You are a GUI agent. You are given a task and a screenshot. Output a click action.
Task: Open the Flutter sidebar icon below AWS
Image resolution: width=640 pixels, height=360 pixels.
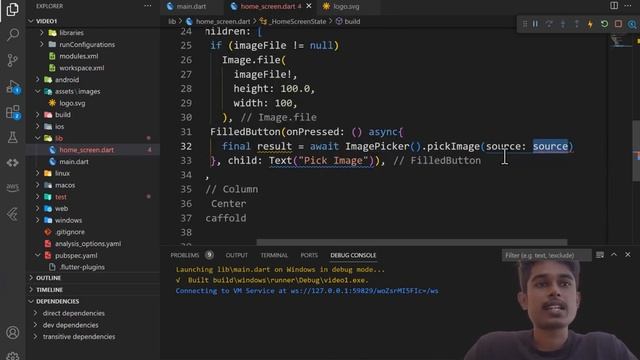[13, 213]
